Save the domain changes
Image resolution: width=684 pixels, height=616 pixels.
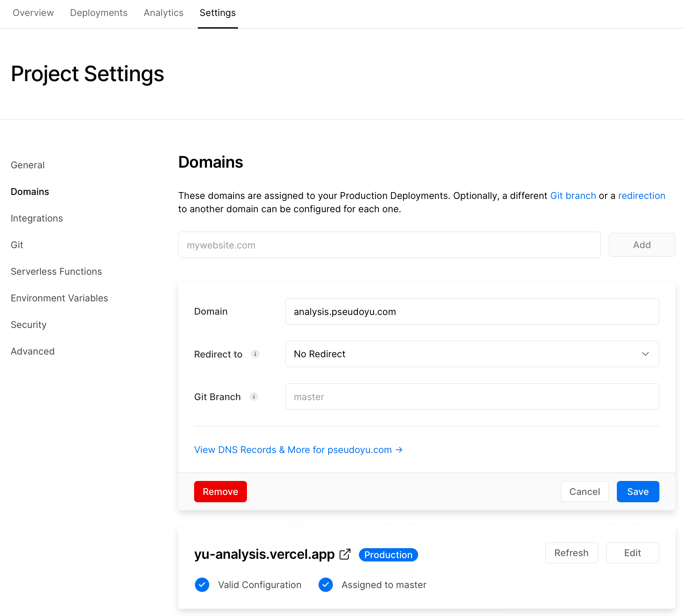click(637, 492)
